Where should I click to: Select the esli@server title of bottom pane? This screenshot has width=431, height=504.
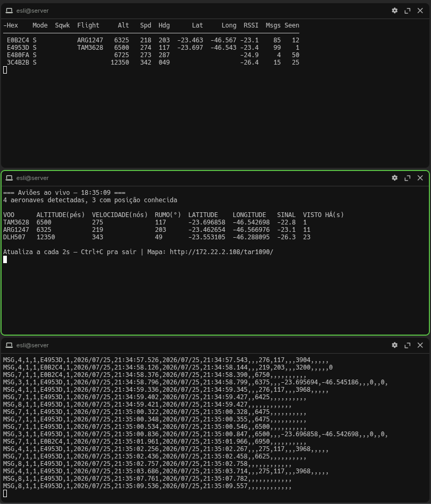(32, 345)
